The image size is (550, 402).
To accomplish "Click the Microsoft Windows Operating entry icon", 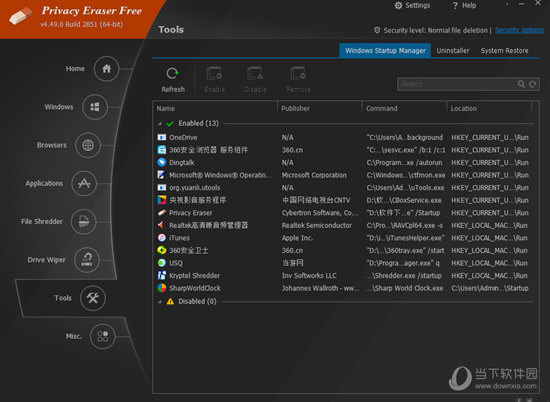I will [162, 175].
